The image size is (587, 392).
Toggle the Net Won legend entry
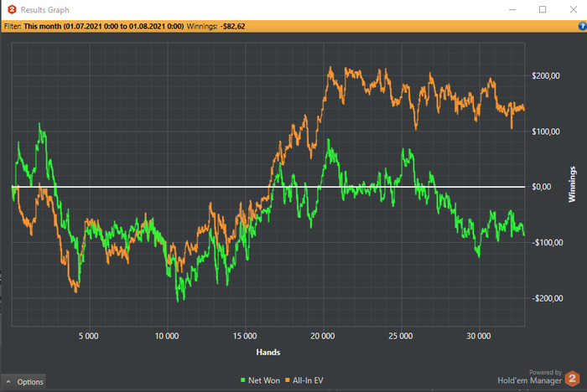click(x=260, y=380)
